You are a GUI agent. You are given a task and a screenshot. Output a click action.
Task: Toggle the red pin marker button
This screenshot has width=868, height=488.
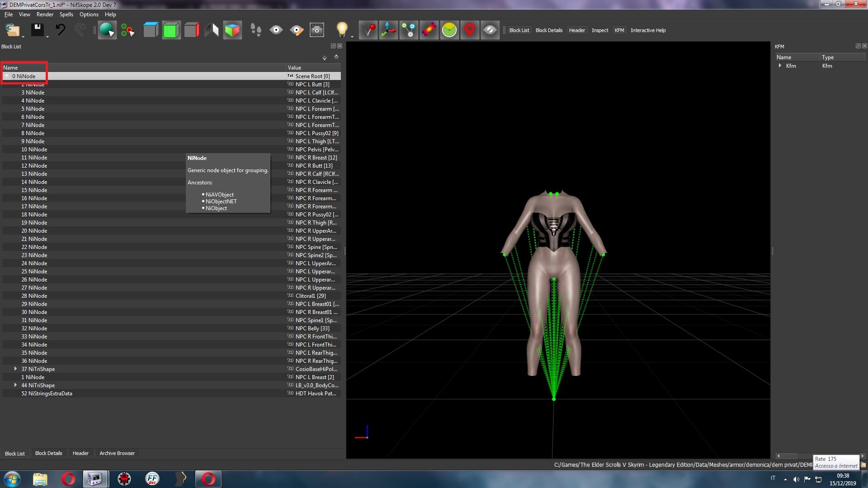click(368, 30)
